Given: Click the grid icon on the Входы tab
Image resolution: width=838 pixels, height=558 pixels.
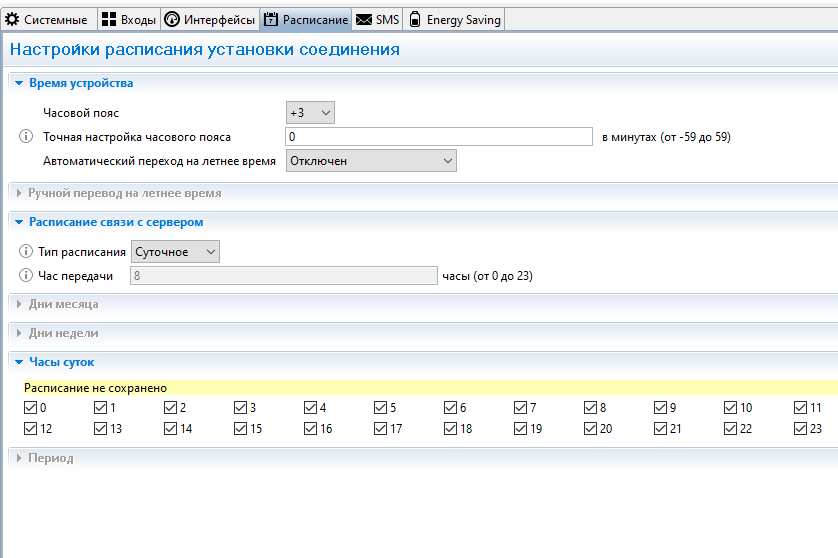Looking at the screenshot, I should (x=109, y=20).
